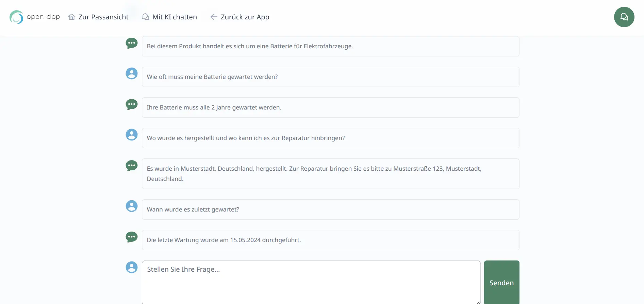Open the Zur Passansicht menu label

[103, 17]
